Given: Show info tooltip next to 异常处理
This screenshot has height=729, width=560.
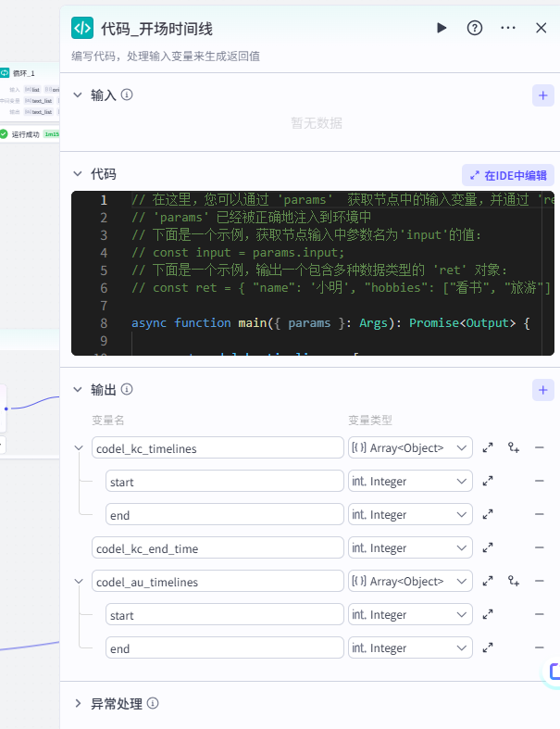Looking at the screenshot, I should click(x=153, y=703).
